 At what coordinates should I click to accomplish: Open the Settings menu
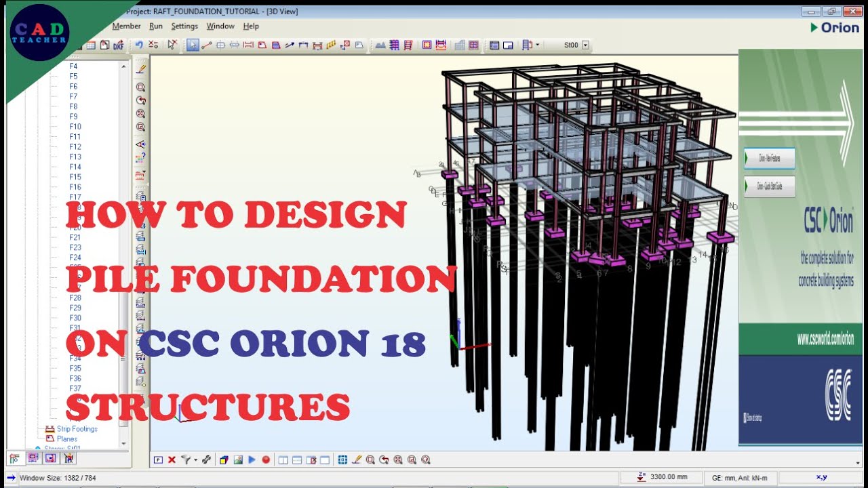(184, 26)
